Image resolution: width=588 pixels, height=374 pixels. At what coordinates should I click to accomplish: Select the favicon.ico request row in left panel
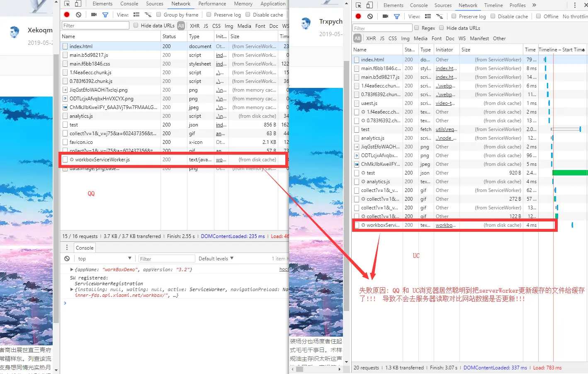175,142
